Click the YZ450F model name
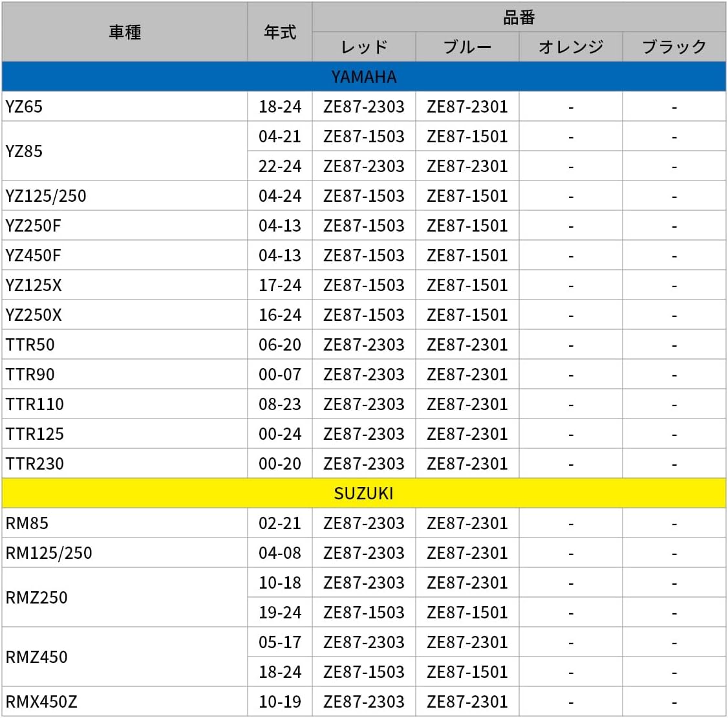Viewport: 728px width, 718px height. [33, 256]
